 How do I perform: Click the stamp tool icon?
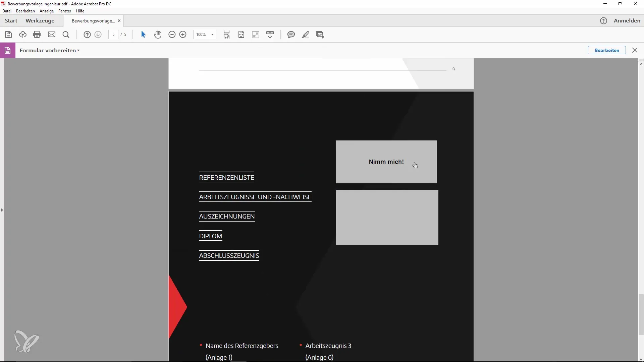320,35
